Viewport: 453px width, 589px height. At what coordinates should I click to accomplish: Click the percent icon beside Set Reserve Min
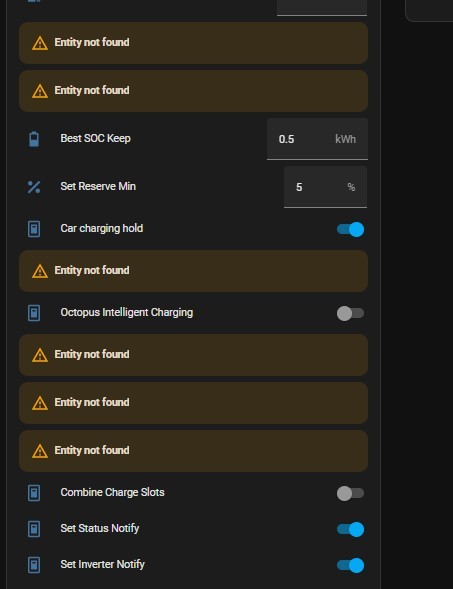[34, 187]
